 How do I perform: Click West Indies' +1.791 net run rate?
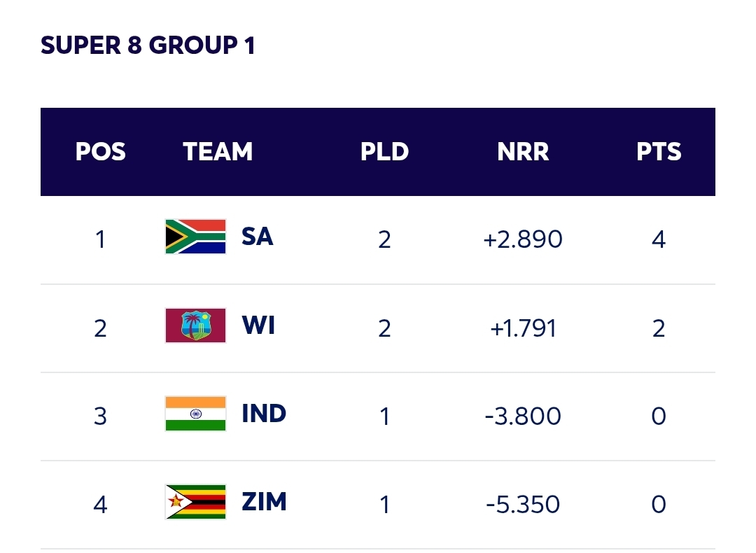[522, 328]
